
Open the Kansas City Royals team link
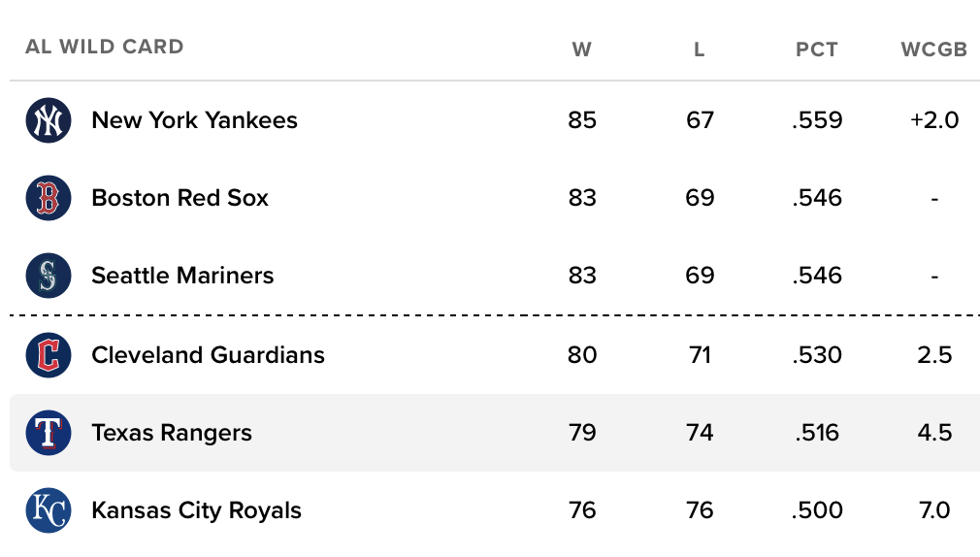[x=196, y=510]
